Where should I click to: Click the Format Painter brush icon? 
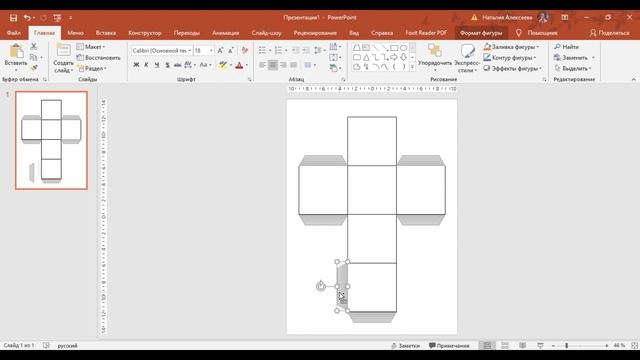[33, 68]
